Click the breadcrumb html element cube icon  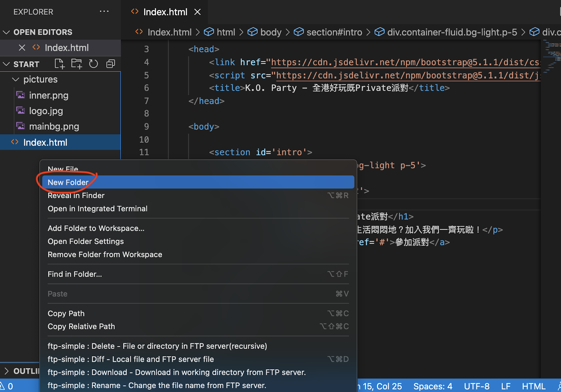point(209,32)
